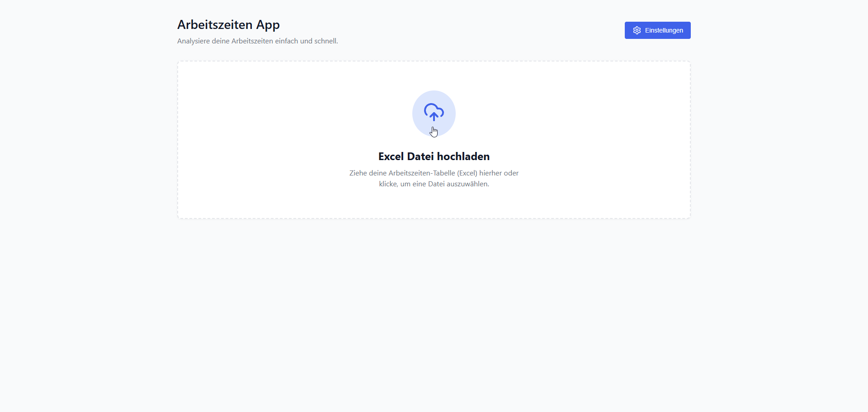This screenshot has width=868, height=412.
Task: Click the 'Einstellungen' text label
Action: [664, 30]
